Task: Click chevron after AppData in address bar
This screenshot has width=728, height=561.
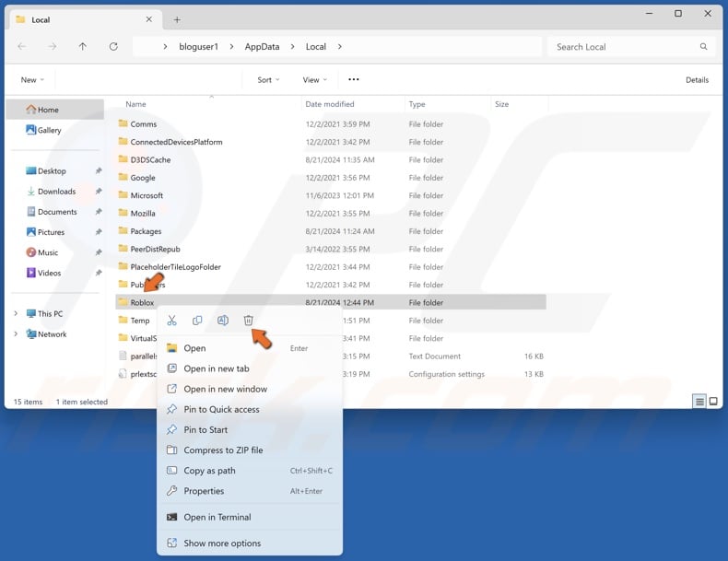Action: 292,46
